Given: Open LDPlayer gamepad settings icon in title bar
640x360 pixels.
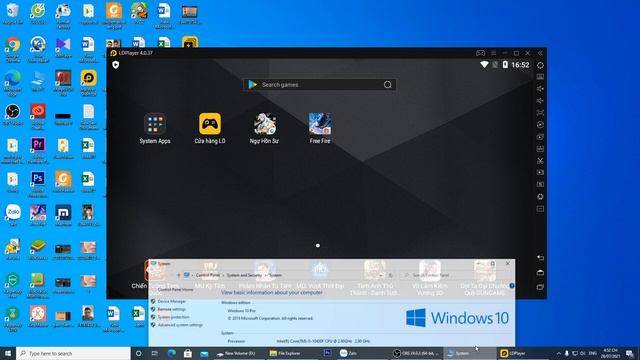Looking at the screenshot, I should [x=480, y=53].
